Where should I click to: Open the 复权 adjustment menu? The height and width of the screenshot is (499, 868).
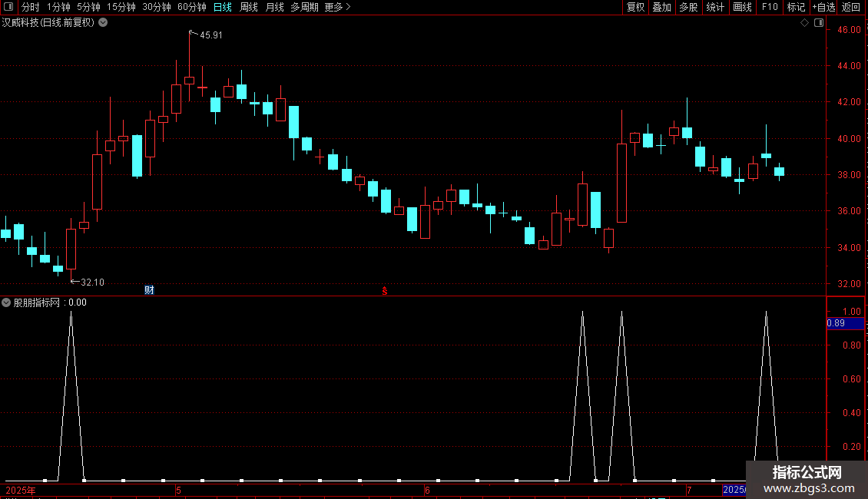pyautogui.click(x=635, y=7)
